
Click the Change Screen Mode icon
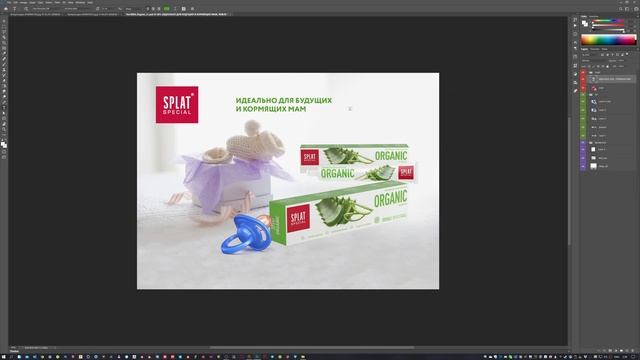click(x=4, y=157)
